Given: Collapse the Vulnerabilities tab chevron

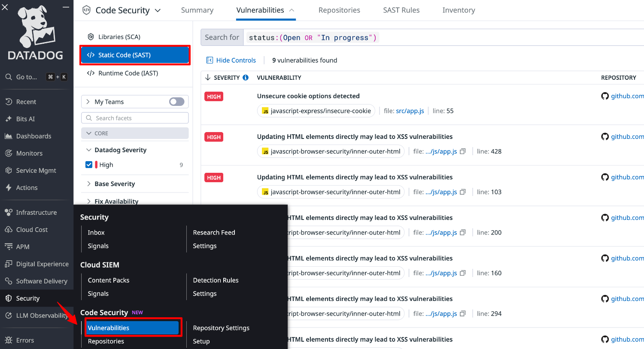Looking at the screenshot, I should pyautogui.click(x=292, y=10).
